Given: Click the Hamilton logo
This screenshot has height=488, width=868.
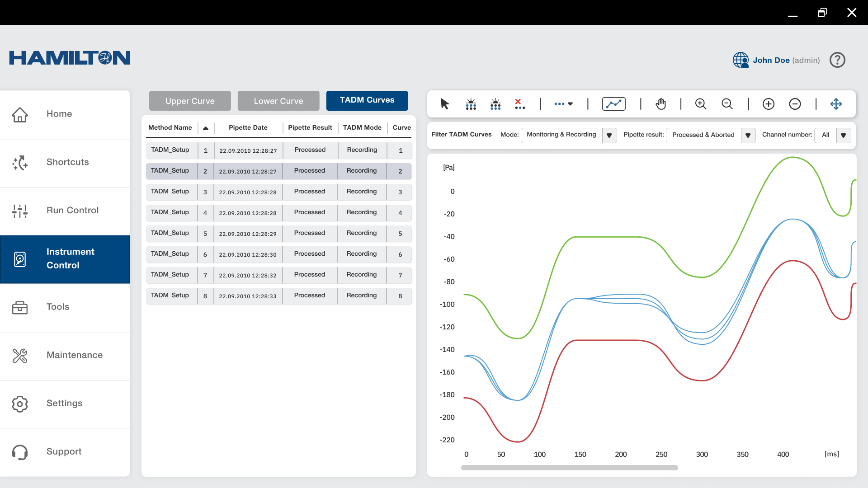Looking at the screenshot, I should pos(70,58).
